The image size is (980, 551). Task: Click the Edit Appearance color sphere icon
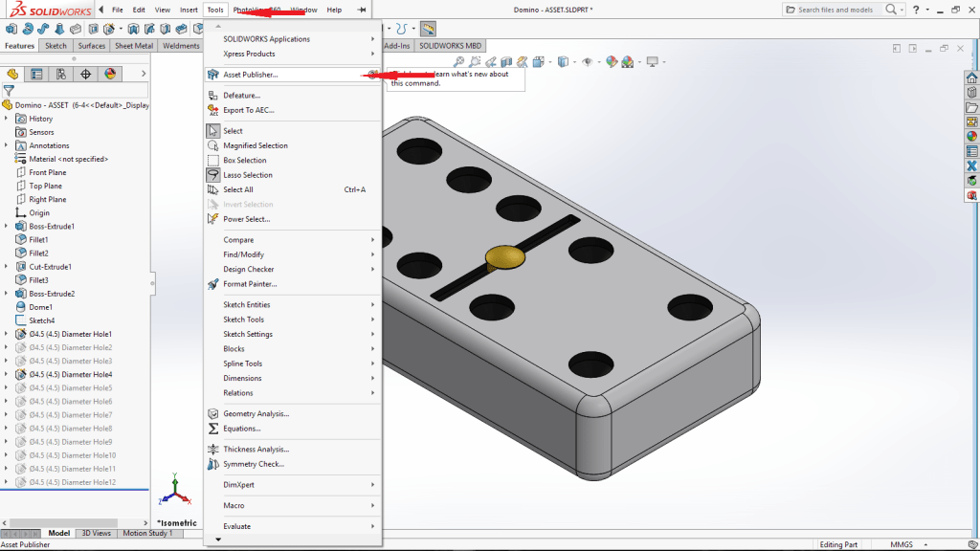pyautogui.click(x=612, y=62)
